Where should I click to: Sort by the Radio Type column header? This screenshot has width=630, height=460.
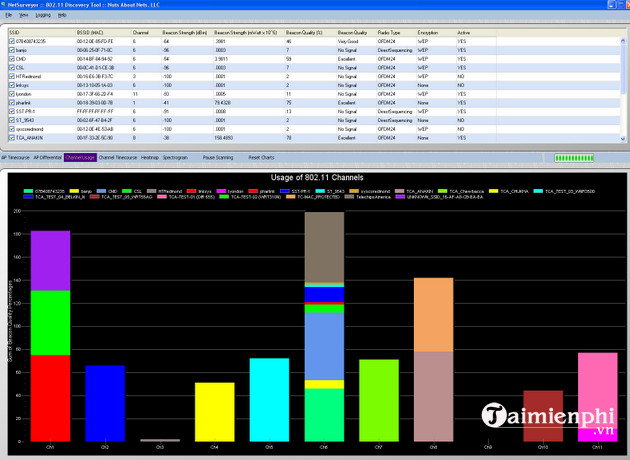[396, 33]
